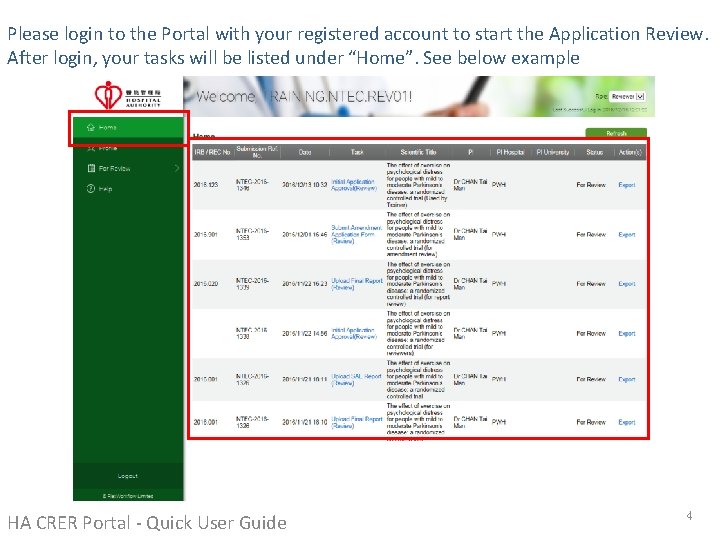Open the Role Reviewer dropdown
720x540 pixels.
click(628, 96)
